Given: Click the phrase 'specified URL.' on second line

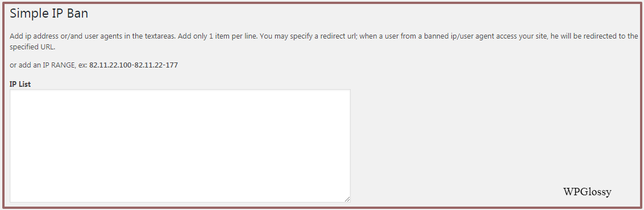Looking at the screenshot, I should click(x=32, y=47).
